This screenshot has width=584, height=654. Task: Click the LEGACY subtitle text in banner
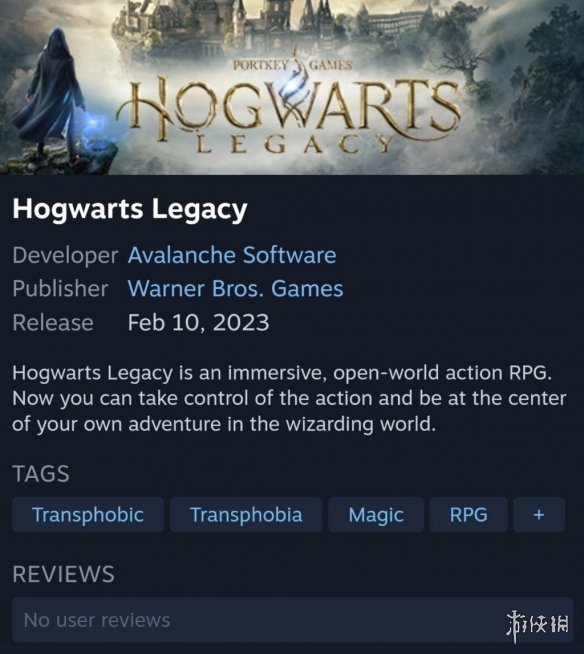coord(294,145)
